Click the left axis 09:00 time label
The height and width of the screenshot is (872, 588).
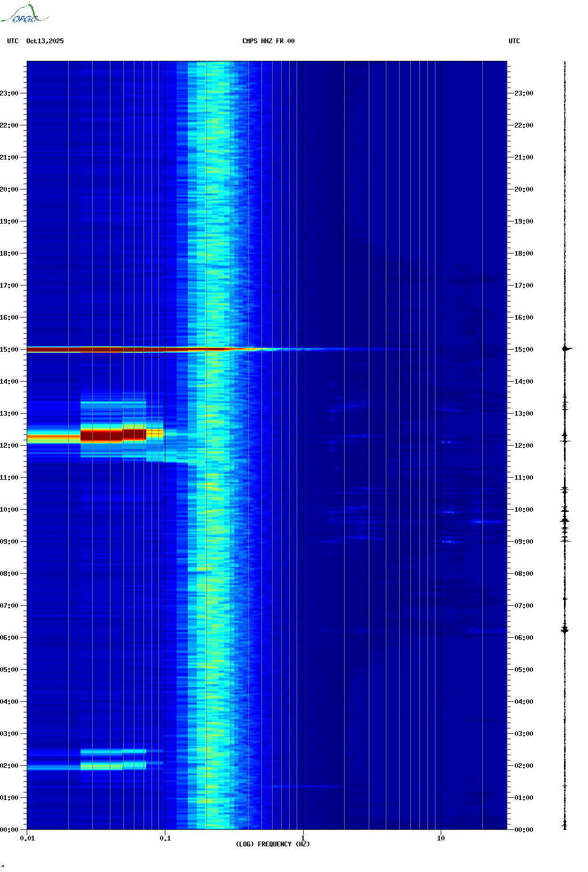point(9,542)
